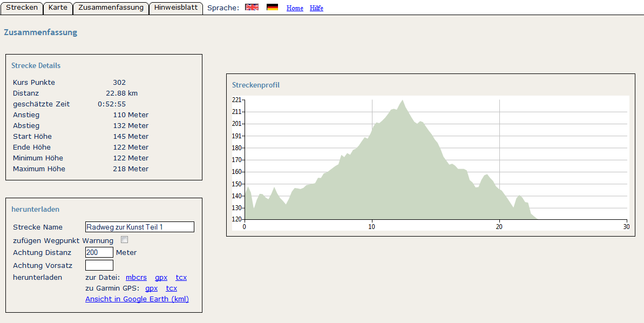Enable the Wegpunkt Warnung checkbox
Image resolution: width=644 pixels, height=323 pixels.
coord(124,240)
